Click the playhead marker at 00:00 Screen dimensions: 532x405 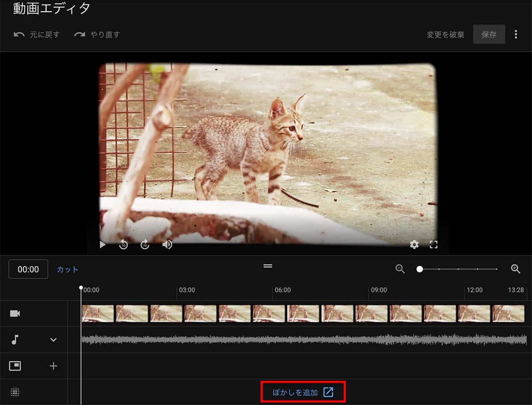coord(81,288)
